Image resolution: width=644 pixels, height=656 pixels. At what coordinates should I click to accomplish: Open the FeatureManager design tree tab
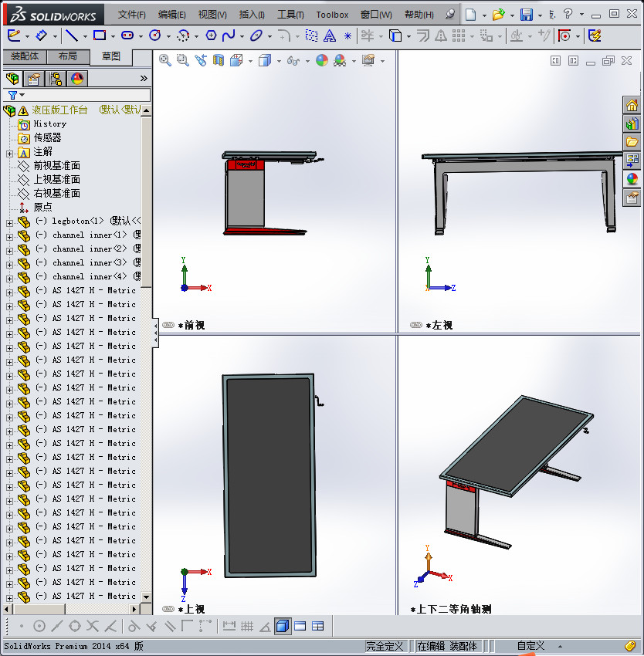[12, 78]
